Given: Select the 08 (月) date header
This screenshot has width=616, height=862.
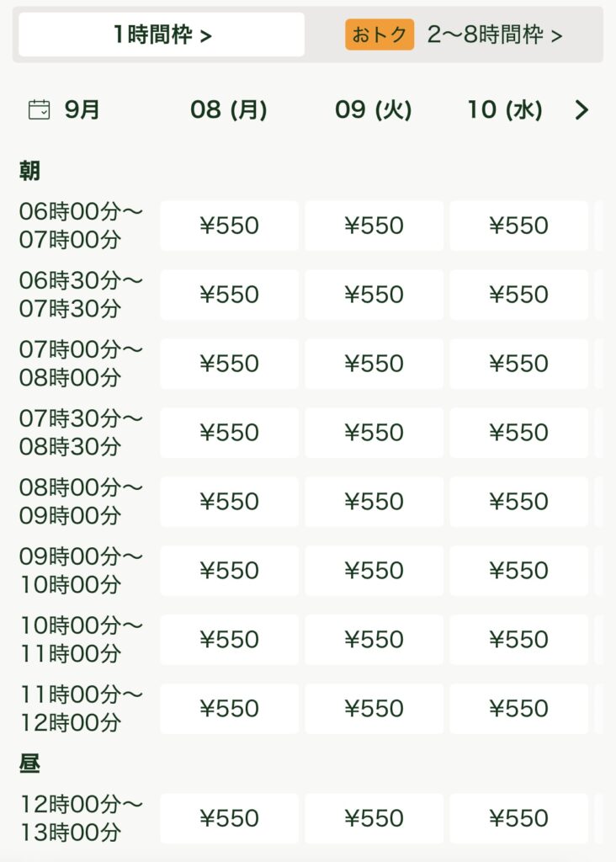Looking at the screenshot, I should coord(229,109).
